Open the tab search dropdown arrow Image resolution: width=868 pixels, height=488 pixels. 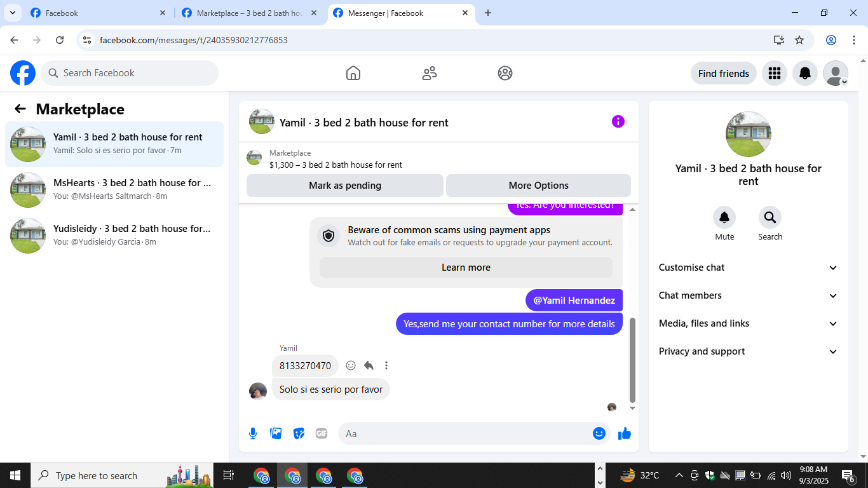(x=13, y=13)
